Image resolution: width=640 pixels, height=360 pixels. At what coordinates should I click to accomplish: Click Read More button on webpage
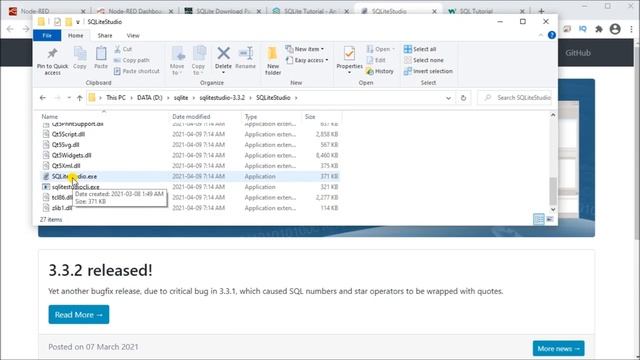79,315
